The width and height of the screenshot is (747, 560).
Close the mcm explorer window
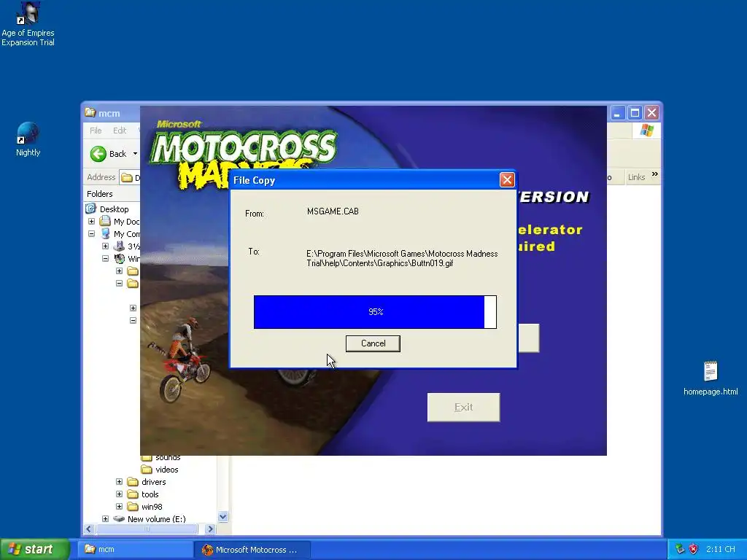pos(651,113)
